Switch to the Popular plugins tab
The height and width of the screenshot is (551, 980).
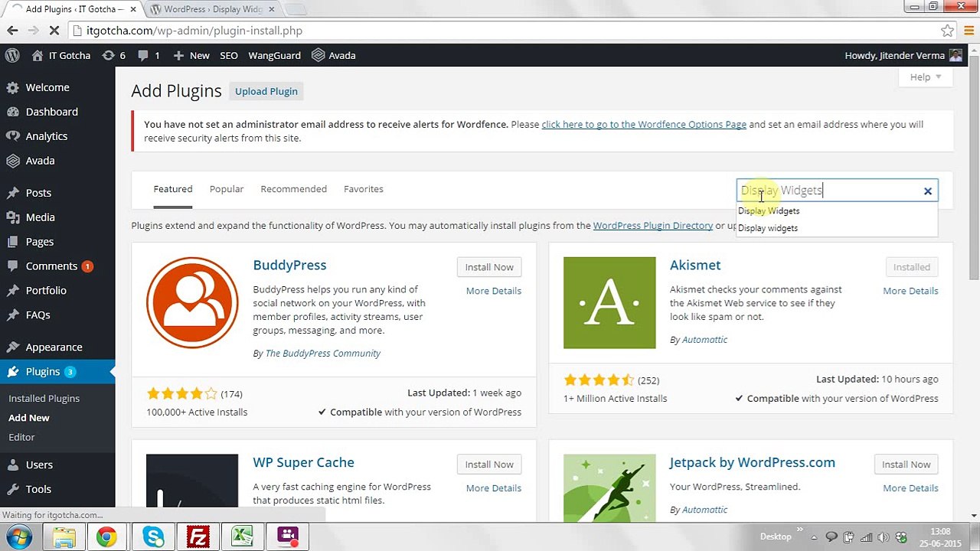coord(227,189)
